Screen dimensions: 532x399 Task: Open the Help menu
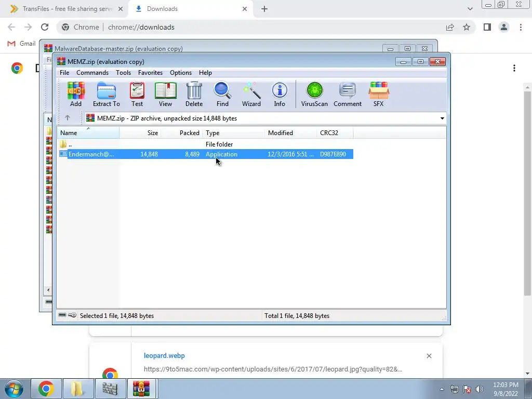[205, 73]
